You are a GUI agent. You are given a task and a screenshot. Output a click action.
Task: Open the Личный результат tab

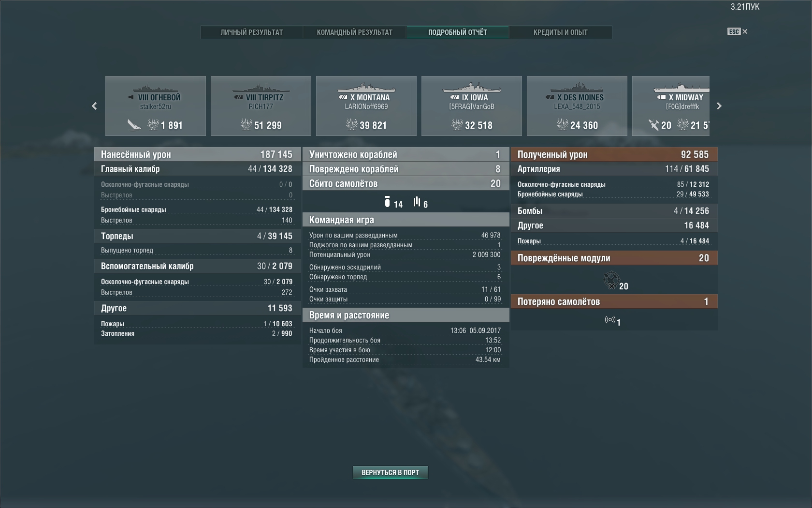click(x=252, y=32)
